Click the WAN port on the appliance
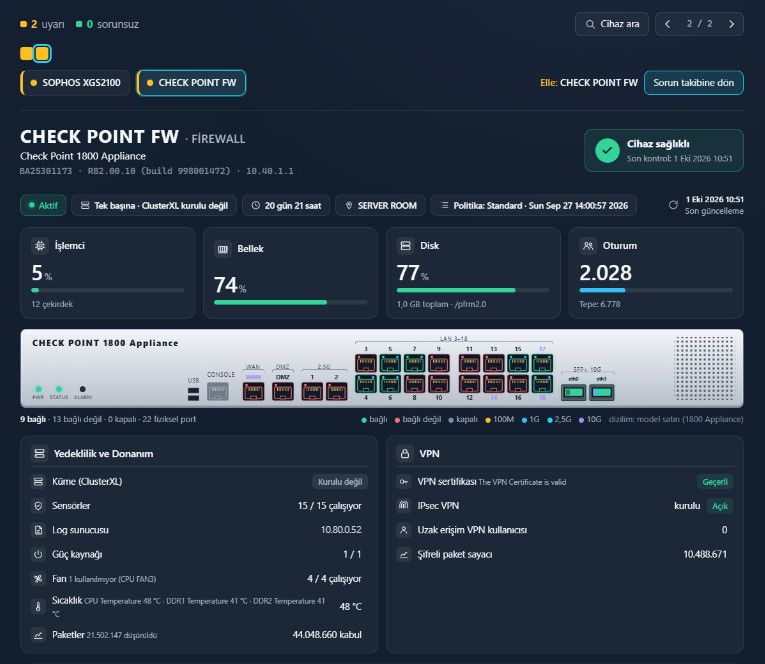This screenshot has height=664, width=765. (x=253, y=391)
